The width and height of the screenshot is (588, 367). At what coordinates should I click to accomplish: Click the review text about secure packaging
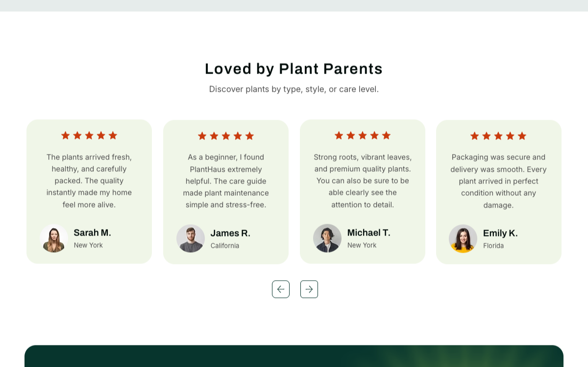499,181
